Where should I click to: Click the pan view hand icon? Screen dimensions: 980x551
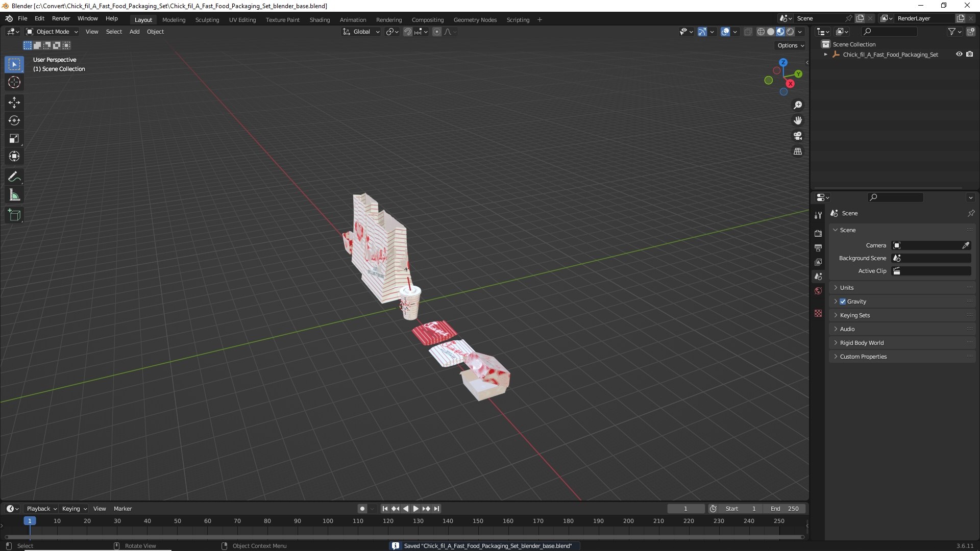click(x=798, y=120)
